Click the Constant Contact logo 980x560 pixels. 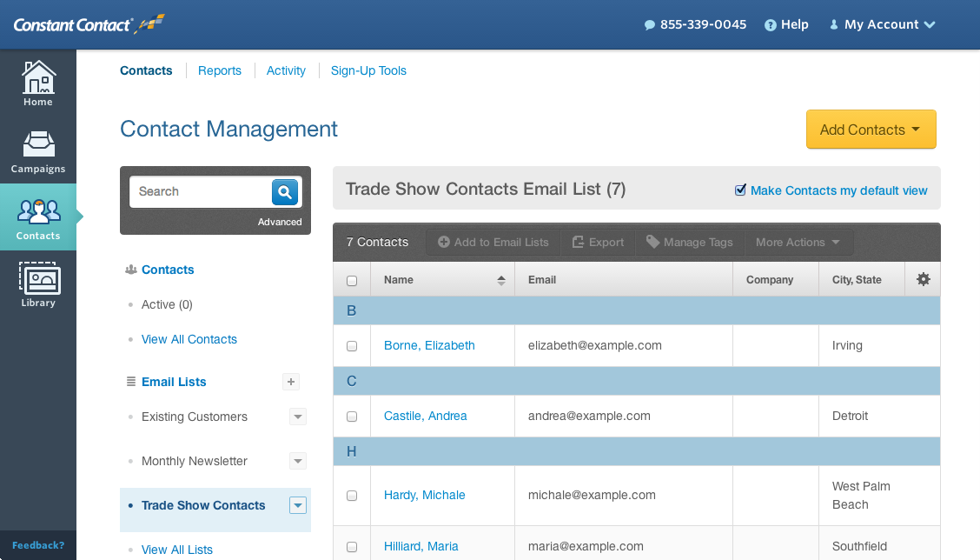click(x=88, y=24)
